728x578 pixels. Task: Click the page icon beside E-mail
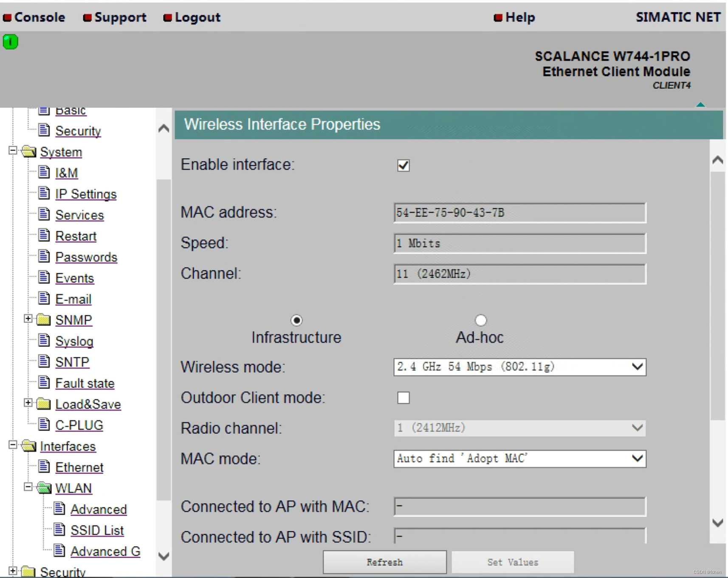[44, 298]
